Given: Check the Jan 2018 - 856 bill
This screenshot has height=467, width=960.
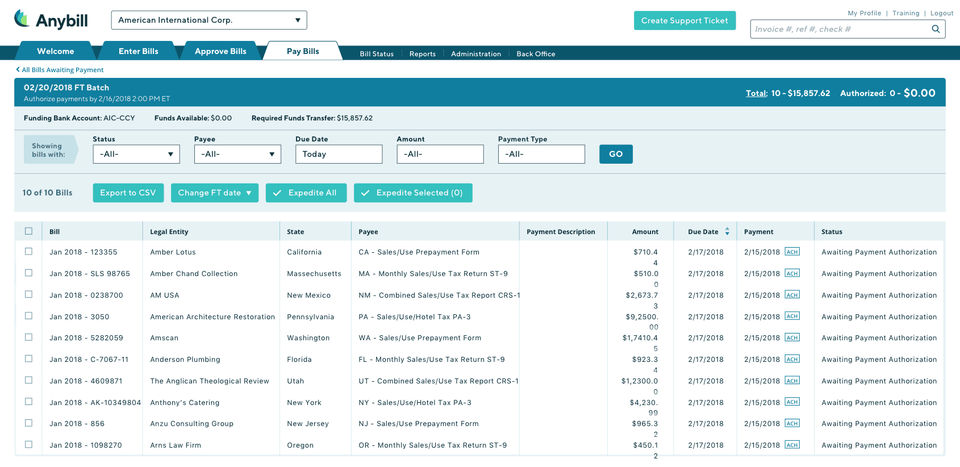Looking at the screenshot, I should (x=28, y=423).
